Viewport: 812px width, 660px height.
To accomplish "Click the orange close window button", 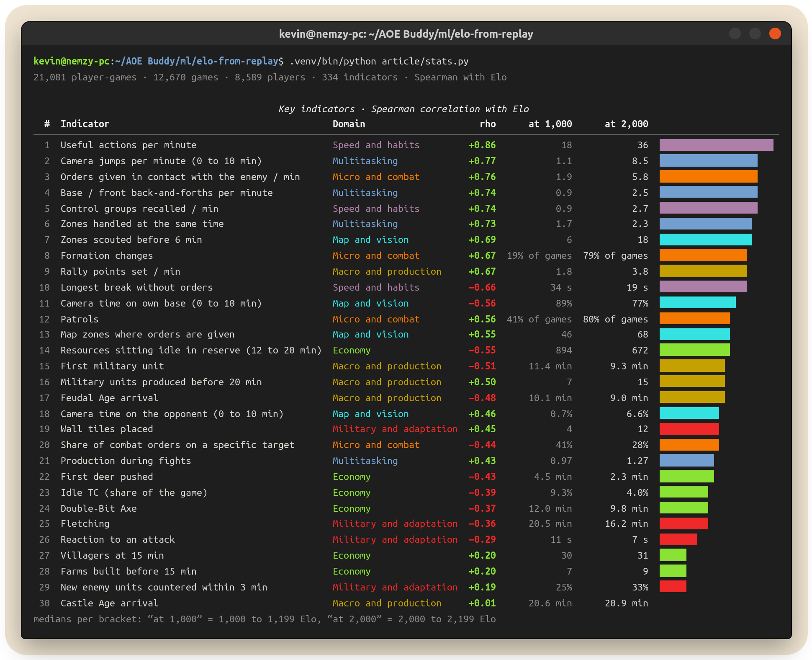I will pyautogui.click(x=775, y=34).
